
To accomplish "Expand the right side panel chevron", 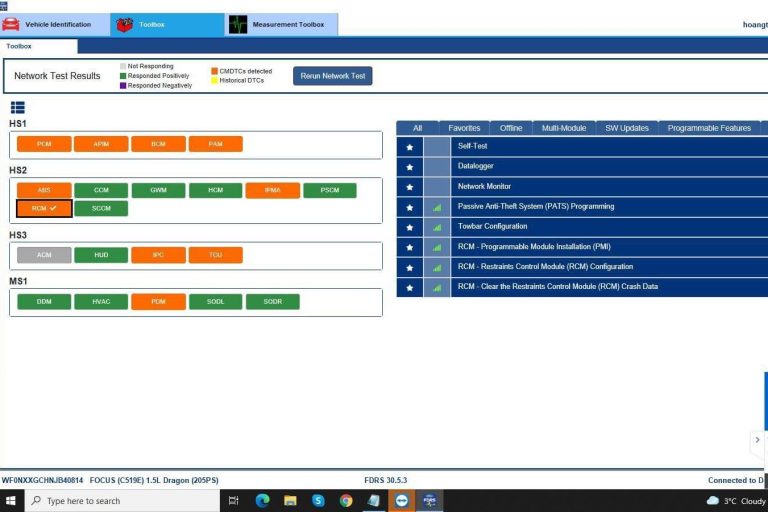I will click(757, 440).
